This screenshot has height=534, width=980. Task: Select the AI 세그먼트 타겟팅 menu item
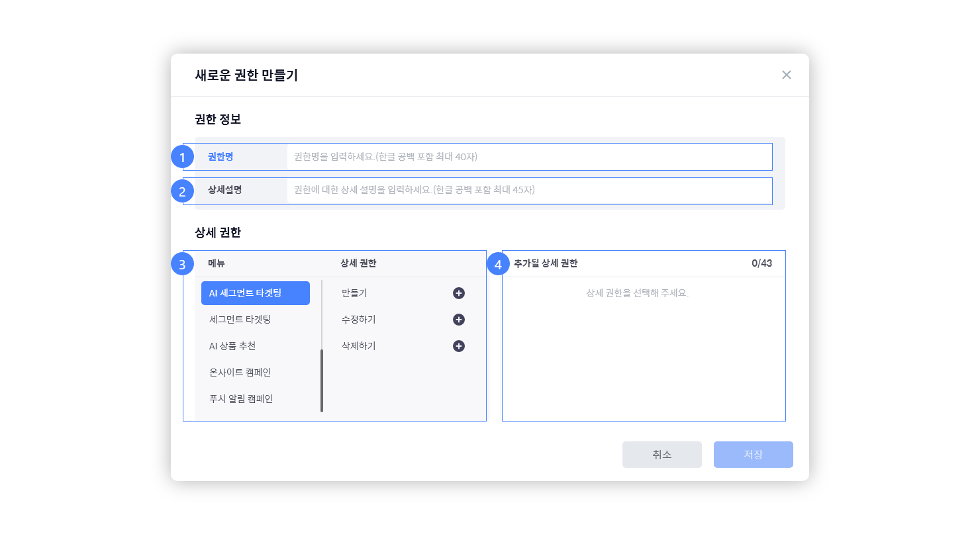(x=255, y=293)
